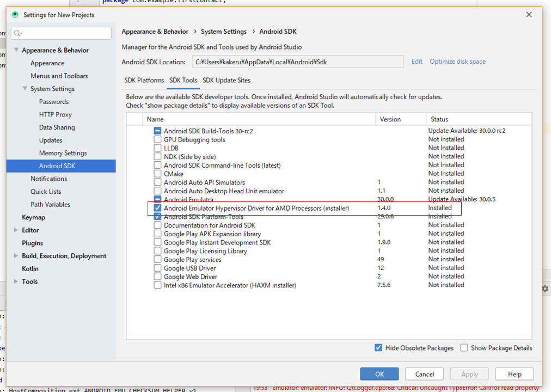
Task: Click the search magnifier icon in settings
Action: click(x=17, y=33)
